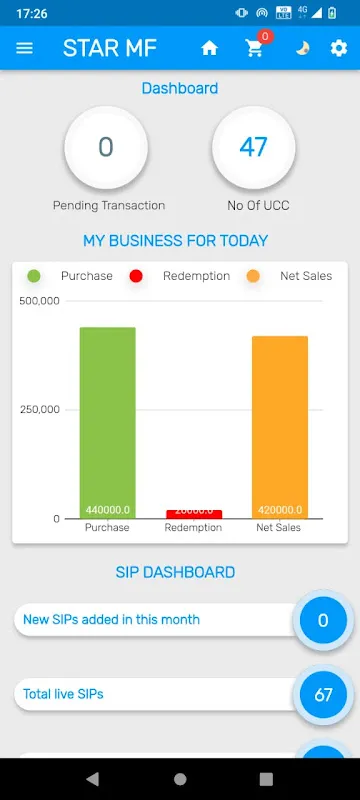Viewport: 360px width, 800px height.
Task: Tap Android home circle button
Action: tap(180, 779)
